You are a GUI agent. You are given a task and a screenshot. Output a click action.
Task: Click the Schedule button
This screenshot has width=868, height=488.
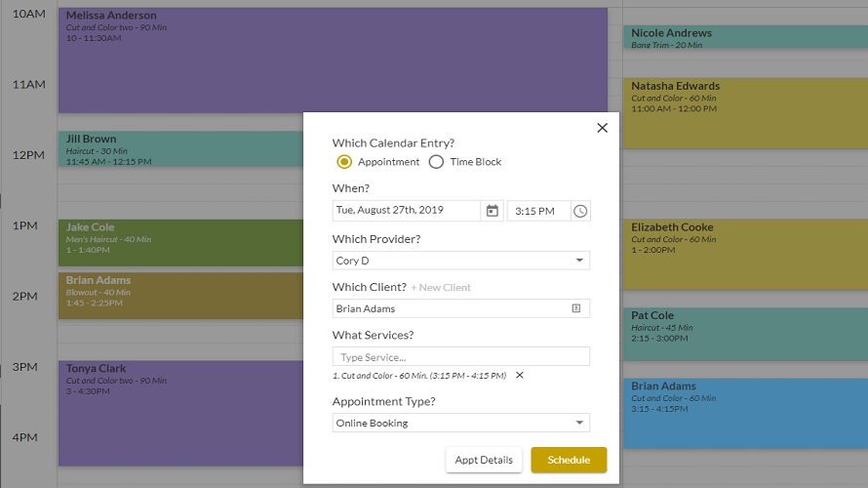click(x=569, y=460)
